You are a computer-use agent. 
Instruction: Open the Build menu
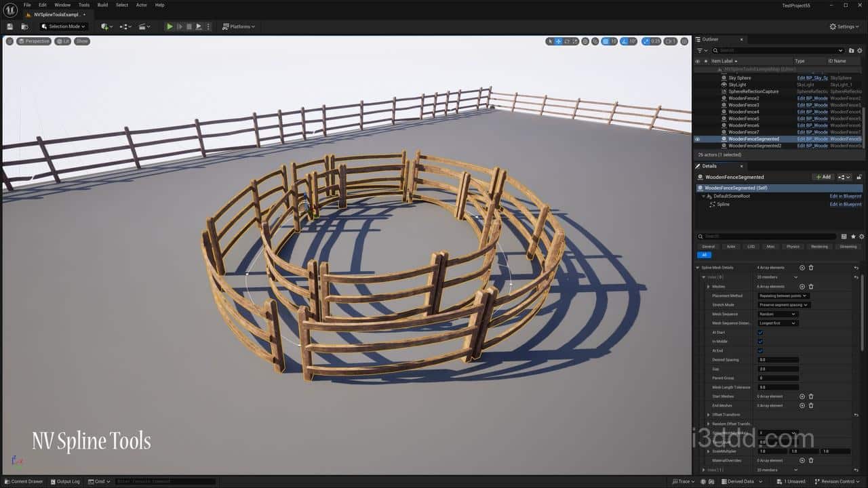(102, 5)
